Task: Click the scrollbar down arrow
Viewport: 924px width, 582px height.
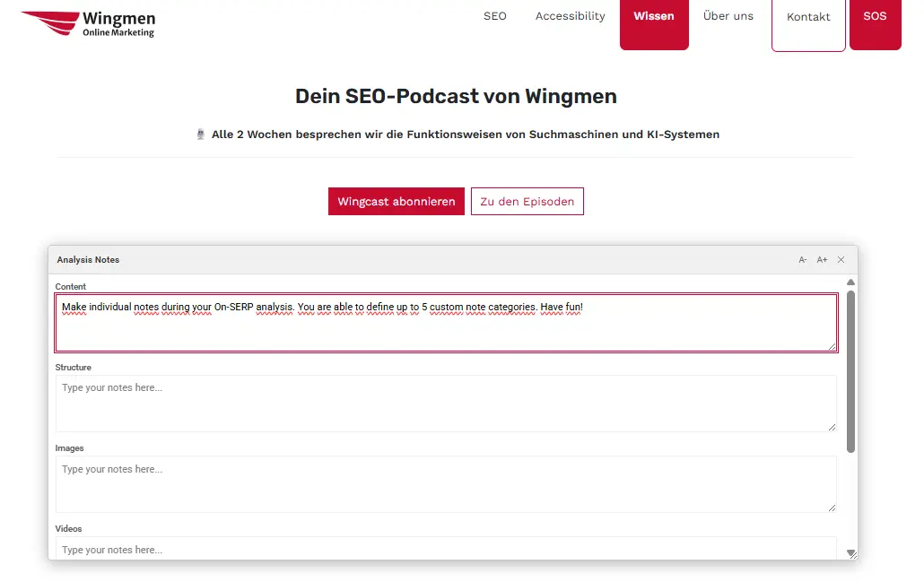Action: click(x=850, y=552)
